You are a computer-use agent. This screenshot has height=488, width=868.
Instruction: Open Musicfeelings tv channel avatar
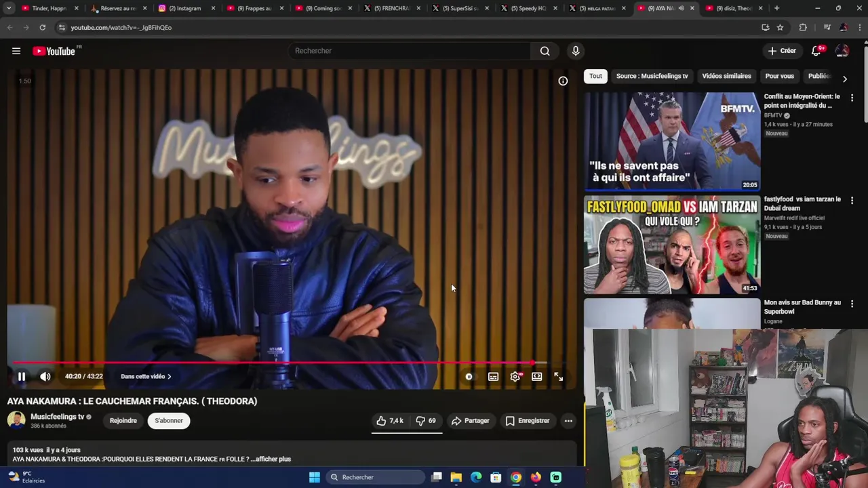[x=16, y=420]
